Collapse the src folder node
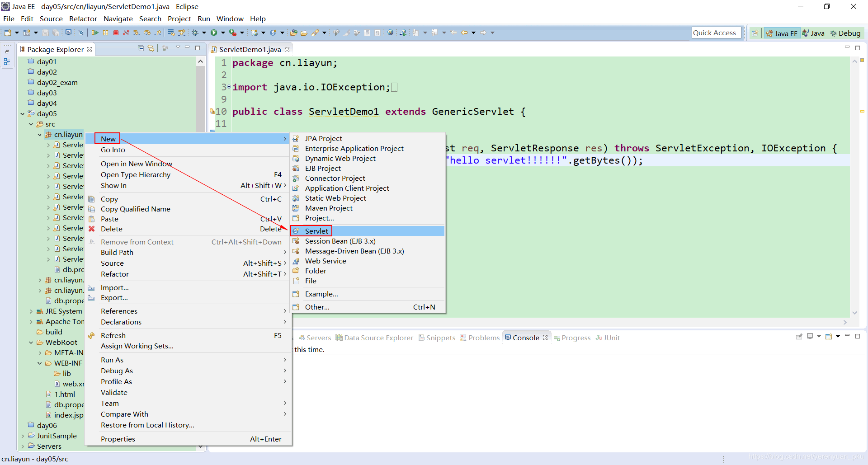This screenshot has height=465, width=868. tap(31, 124)
